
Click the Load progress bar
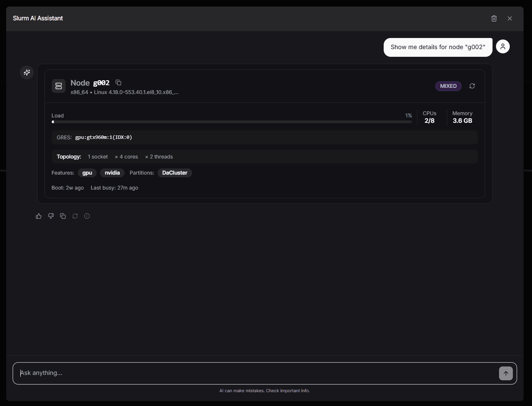click(232, 122)
